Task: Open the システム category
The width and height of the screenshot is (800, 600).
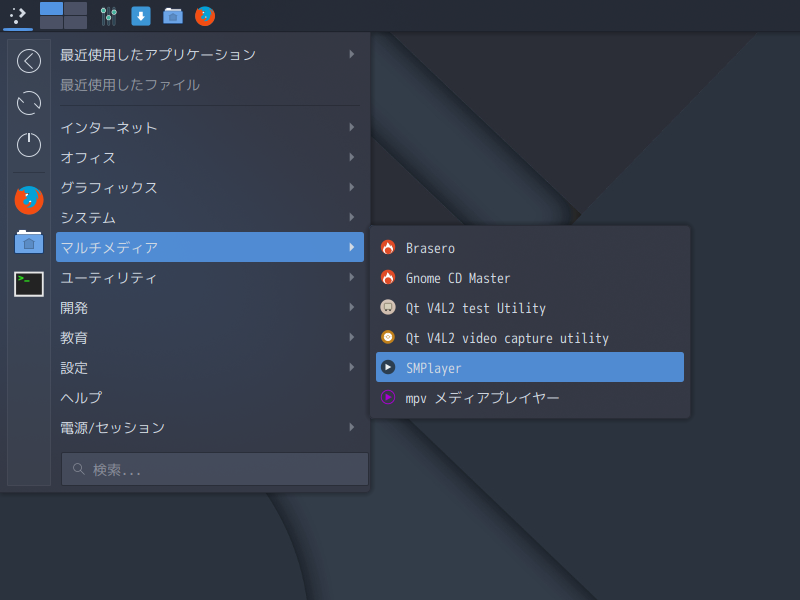Action: 210,217
